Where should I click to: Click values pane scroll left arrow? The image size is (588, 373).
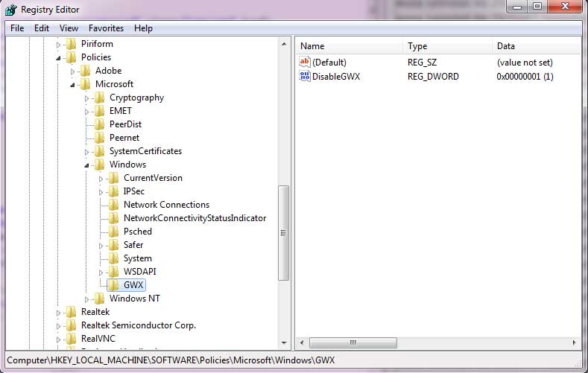pyautogui.click(x=302, y=342)
